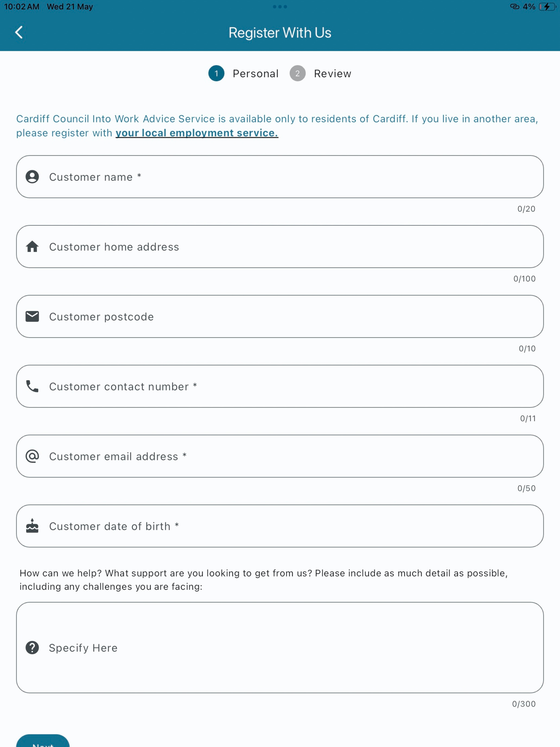This screenshot has height=747, width=560.
Task: Click the person icon in Customer name
Action: (x=32, y=177)
